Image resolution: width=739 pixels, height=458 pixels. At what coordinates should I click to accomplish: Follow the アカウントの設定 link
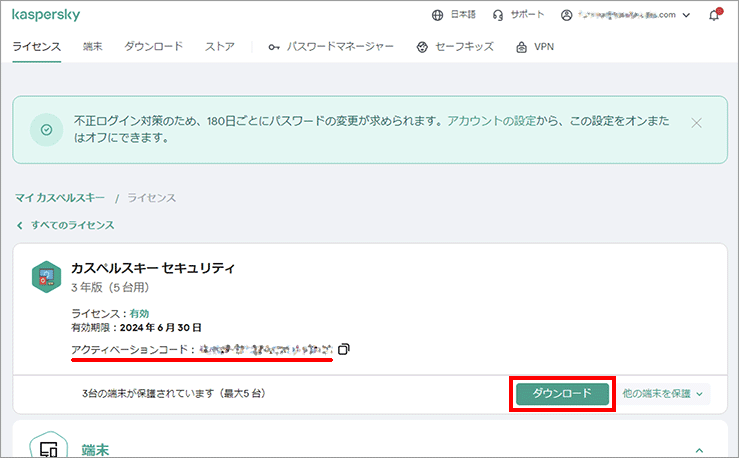(492, 121)
